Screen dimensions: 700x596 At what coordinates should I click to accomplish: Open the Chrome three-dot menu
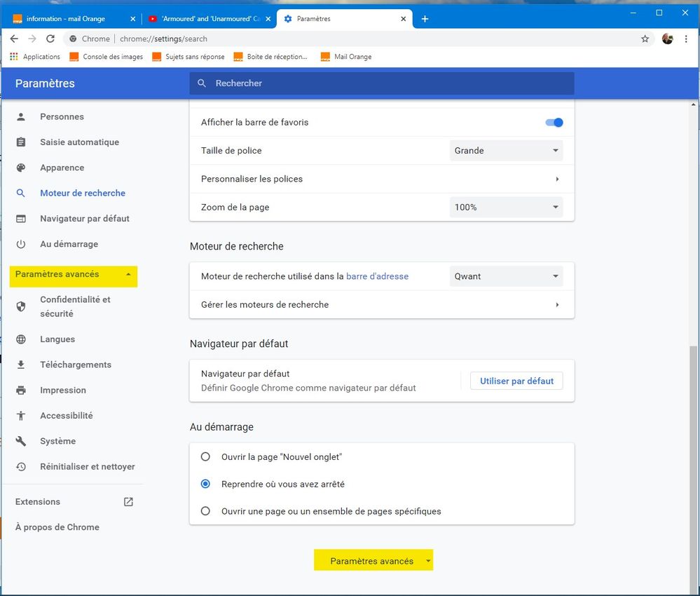pos(686,39)
